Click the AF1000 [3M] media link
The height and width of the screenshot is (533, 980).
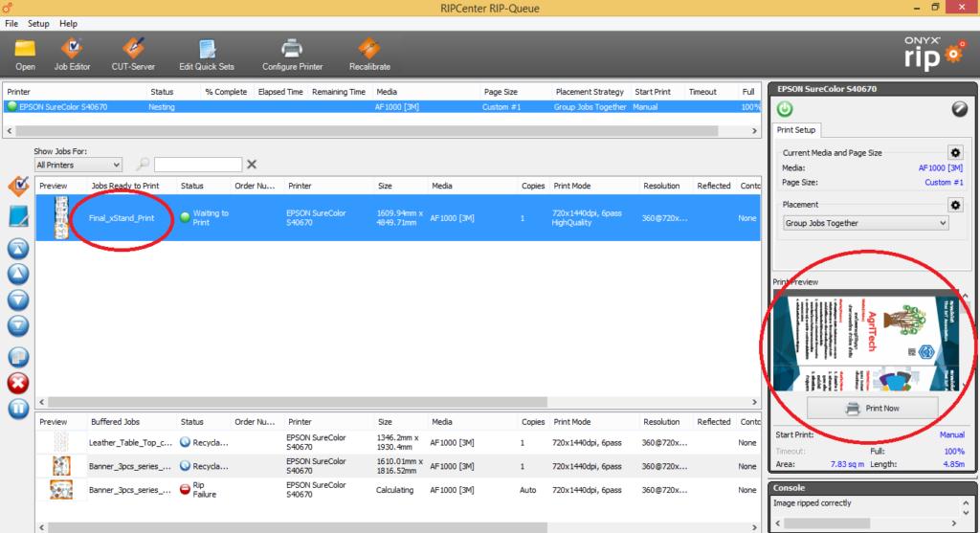(x=940, y=167)
